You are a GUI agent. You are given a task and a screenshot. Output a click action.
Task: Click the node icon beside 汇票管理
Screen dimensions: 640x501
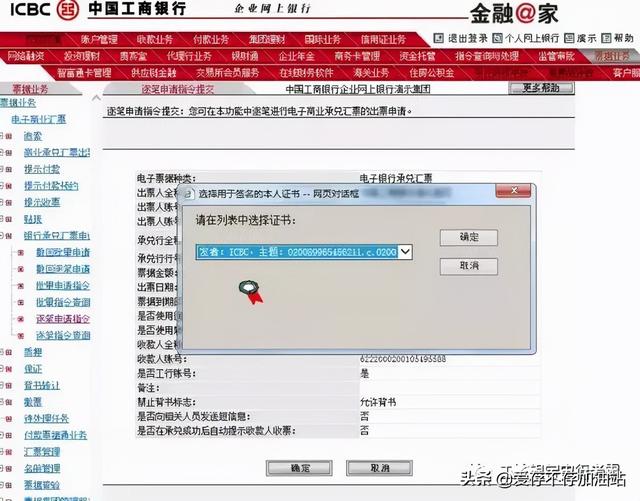(x=9, y=452)
